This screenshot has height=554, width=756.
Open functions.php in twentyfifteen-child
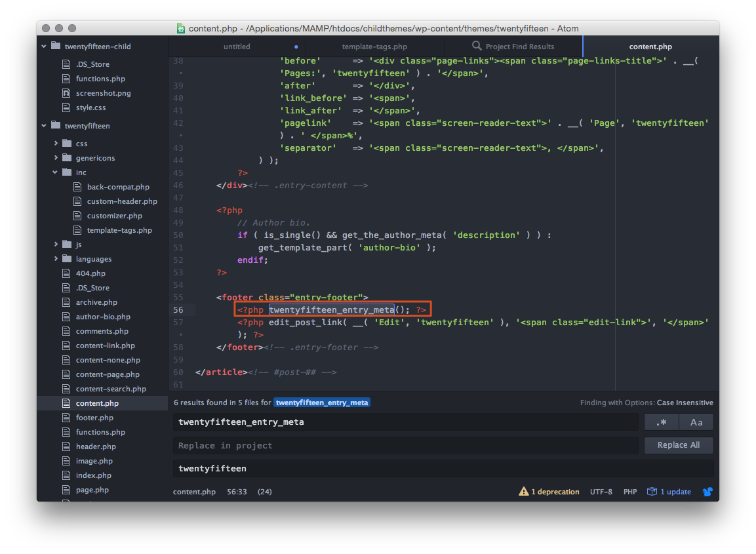(x=100, y=79)
